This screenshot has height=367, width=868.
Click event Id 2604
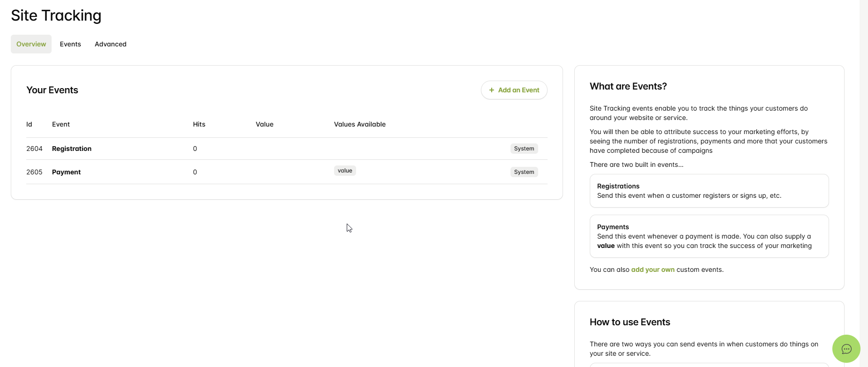[34, 149]
